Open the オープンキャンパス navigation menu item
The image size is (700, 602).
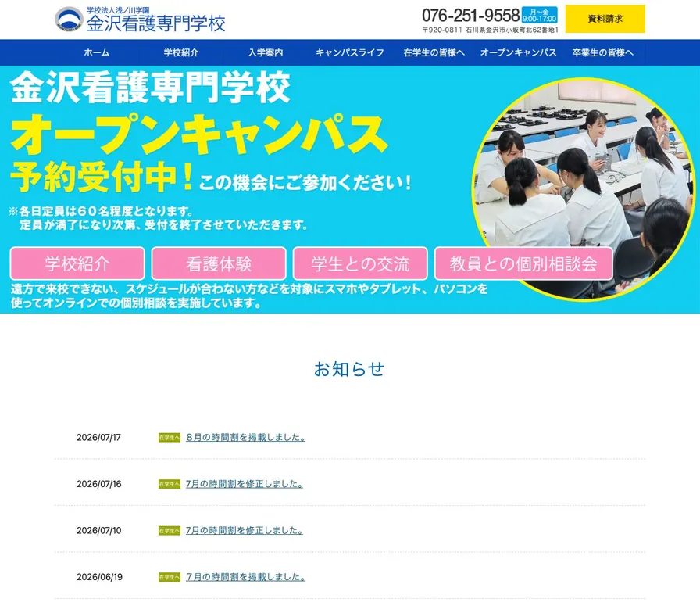518,52
